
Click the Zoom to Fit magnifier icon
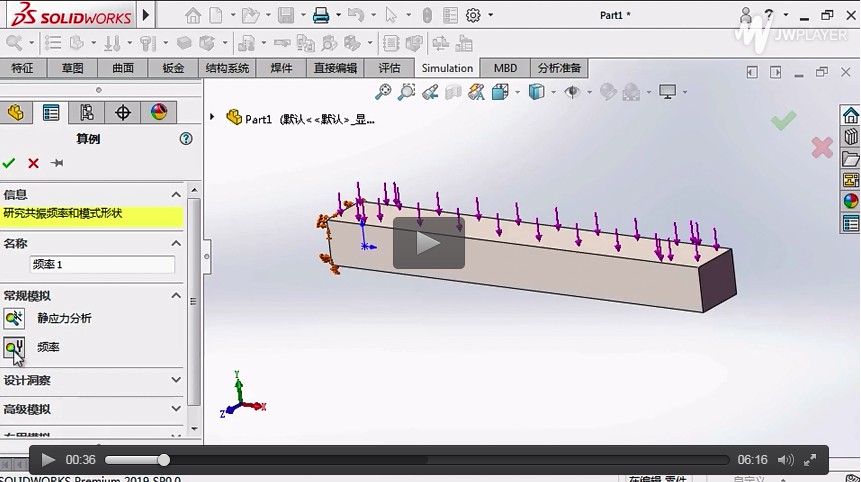click(x=383, y=92)
